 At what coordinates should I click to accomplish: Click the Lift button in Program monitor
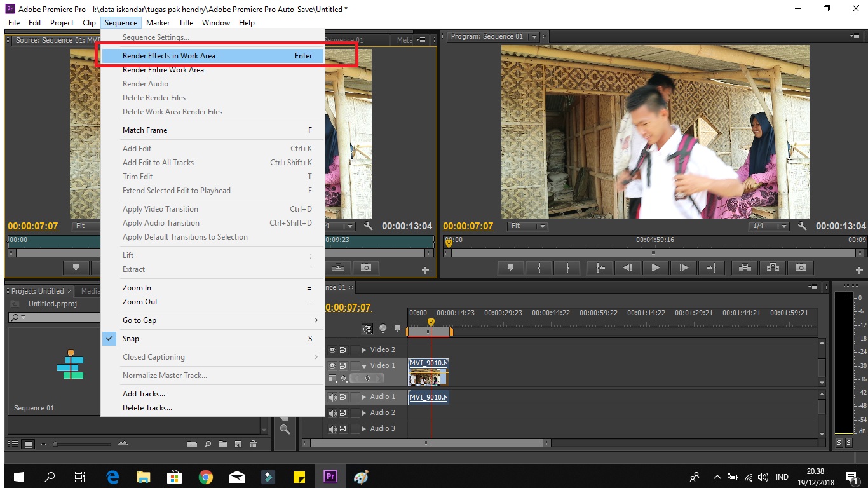tap(744, 268)
